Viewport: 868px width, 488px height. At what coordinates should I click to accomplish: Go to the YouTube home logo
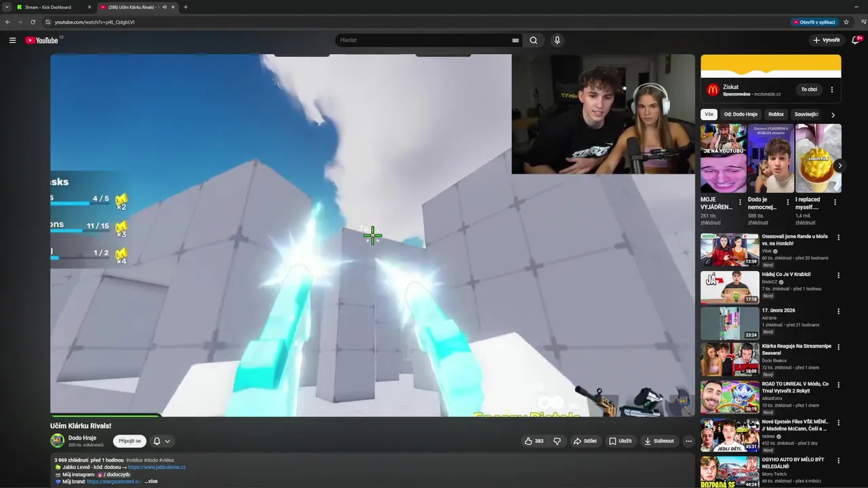pos(42,40)
